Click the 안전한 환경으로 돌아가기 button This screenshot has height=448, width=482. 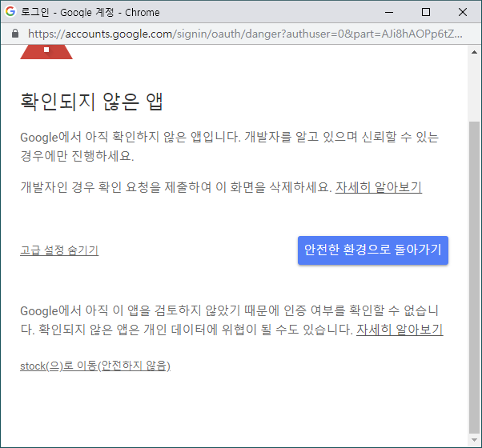[x=373, y=250]
